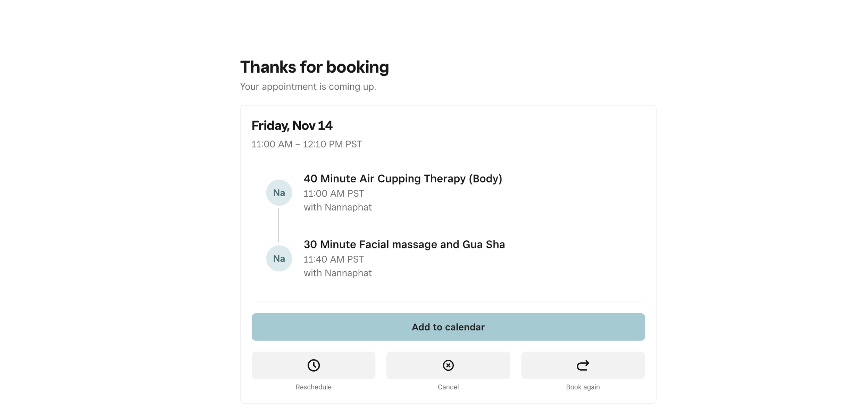Click the Book again arrow icon

pyautogui.click(x=583, y=365)
